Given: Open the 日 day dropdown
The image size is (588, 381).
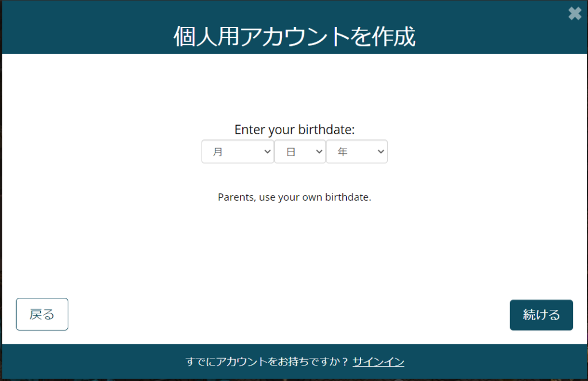Looking at the screenshot, I should 300,151.
